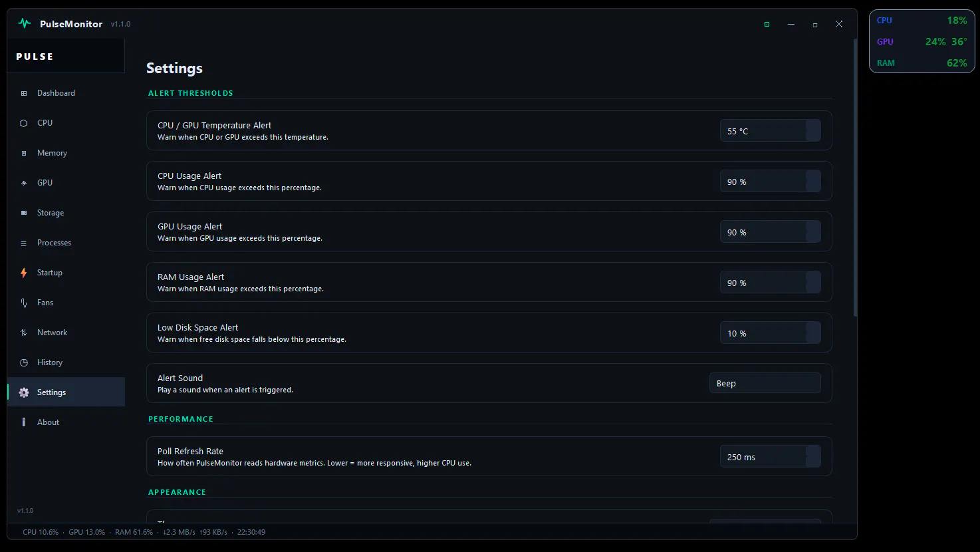980x552 pixels.
Task: Click the Network arrows icon in sidebar
Action: pos(24,333)
